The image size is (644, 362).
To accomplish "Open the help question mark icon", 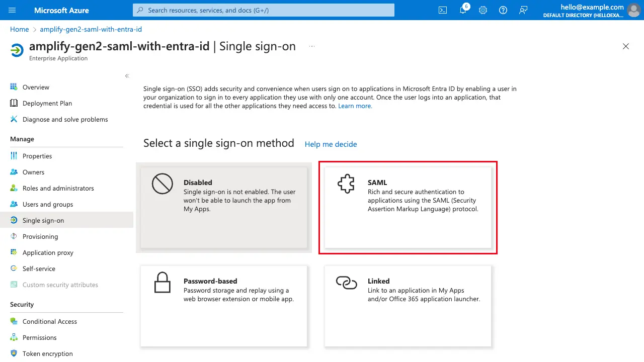I will pyautogui.click(x=503, y=10).
